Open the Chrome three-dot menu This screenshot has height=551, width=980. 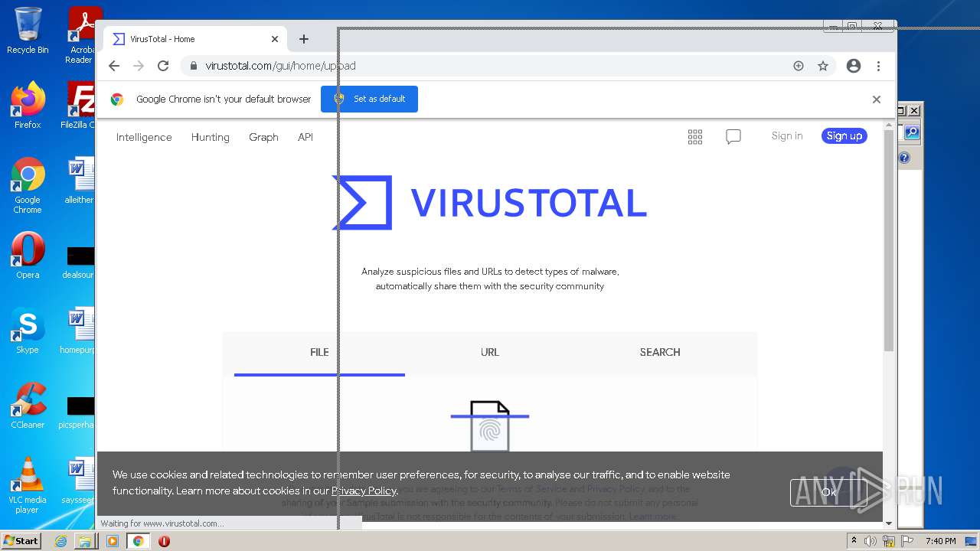pos(878,66)
